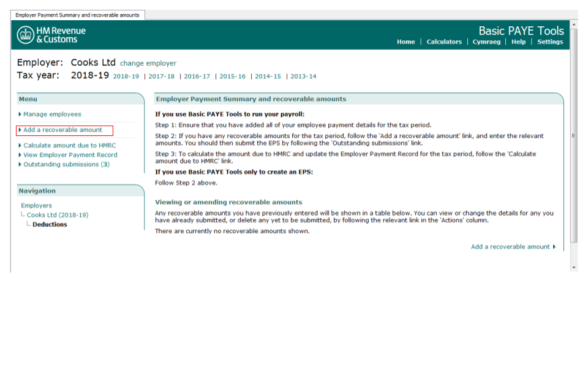Switch language with Cymraeg link
This screenshot has height=392, width=588.
(x=486, y=42)
